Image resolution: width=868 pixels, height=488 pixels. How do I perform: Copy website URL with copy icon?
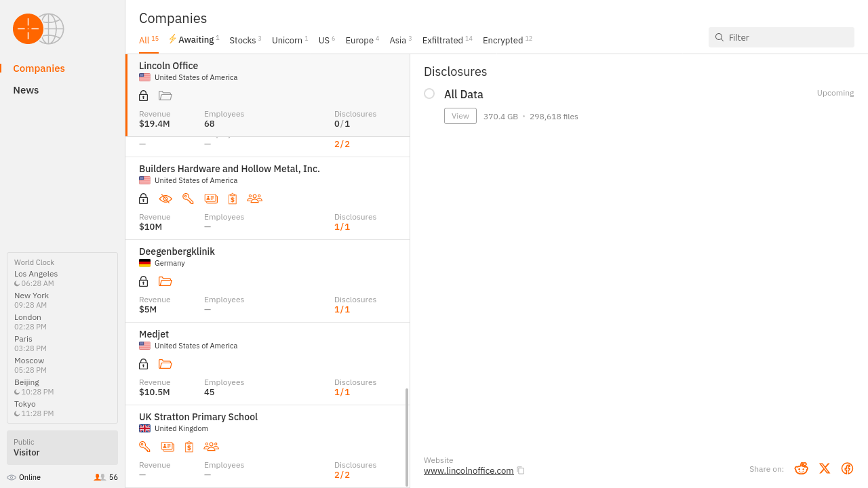(x=521, y=470)
